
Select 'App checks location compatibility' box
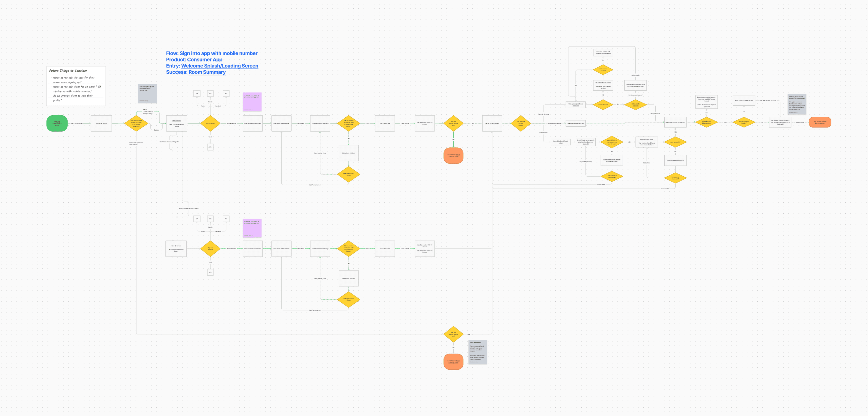[675, 122]
